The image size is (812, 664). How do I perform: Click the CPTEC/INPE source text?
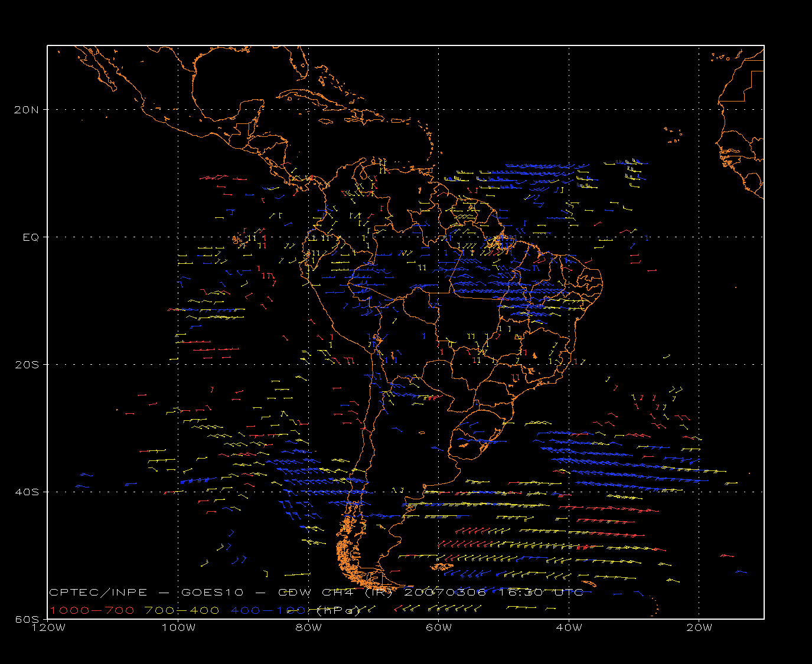[99, 592]
